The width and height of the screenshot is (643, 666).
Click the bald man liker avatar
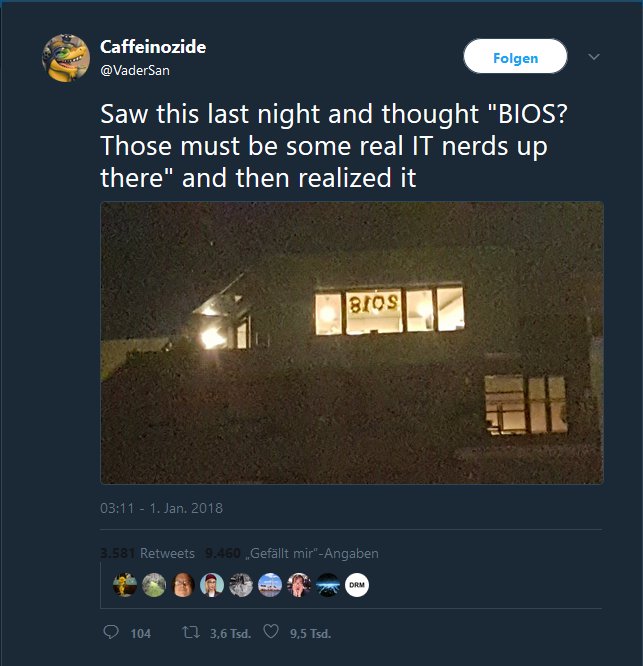pos(183,585)
